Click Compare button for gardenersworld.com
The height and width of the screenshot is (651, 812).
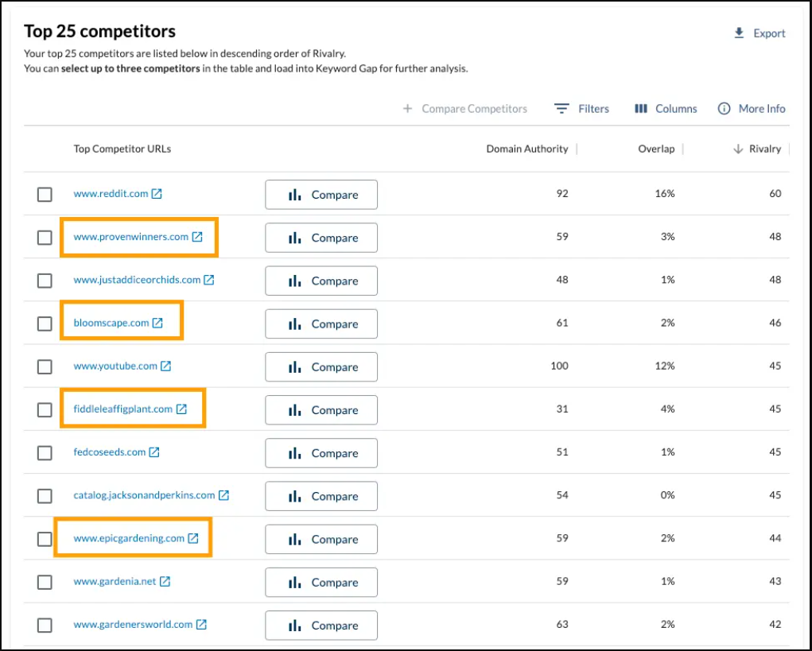click(321, 625)
